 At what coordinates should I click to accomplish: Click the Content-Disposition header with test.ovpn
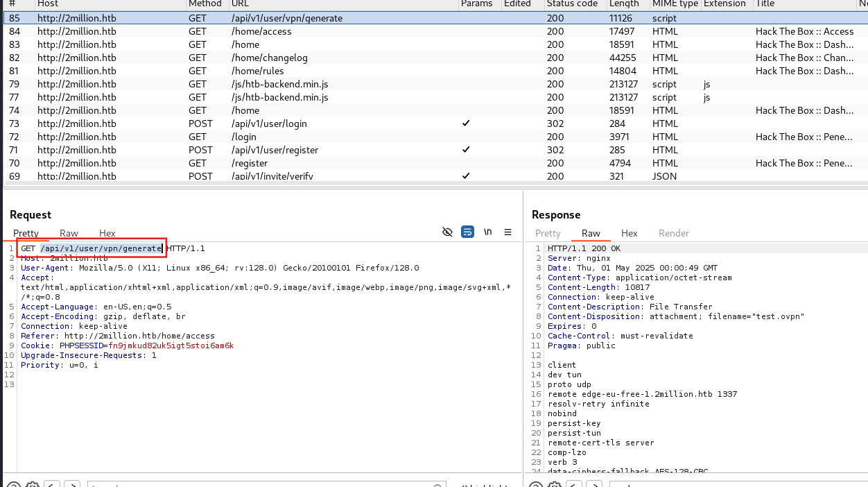point(676,316)
